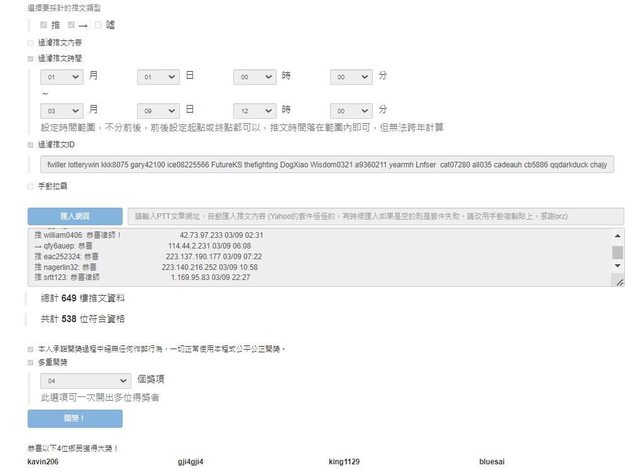Image resolution: width=640 pixels, height=470 pixels.
Task: Check the 本人承諾 fairness agreement checkbox
Action: 30,349
